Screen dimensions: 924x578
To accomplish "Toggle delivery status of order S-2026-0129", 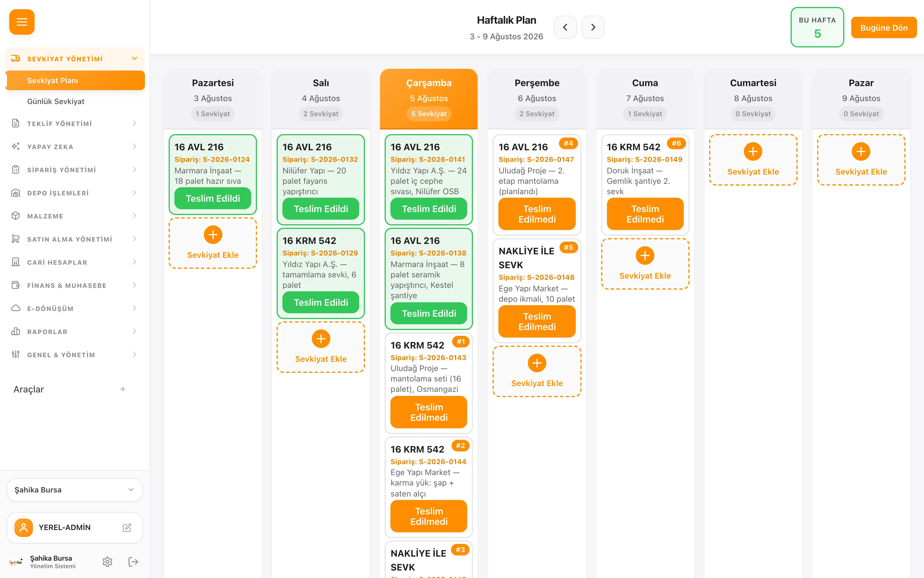I will tap(321, 302).
